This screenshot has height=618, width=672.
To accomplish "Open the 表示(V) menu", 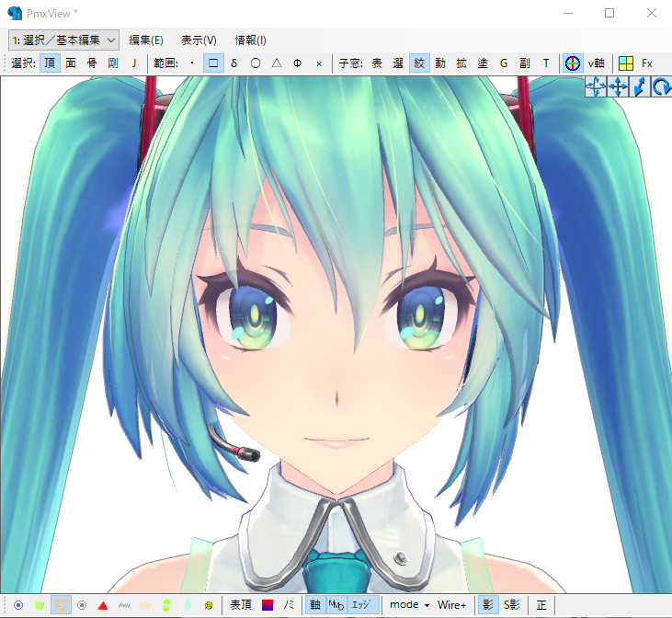I will [199, 40].
